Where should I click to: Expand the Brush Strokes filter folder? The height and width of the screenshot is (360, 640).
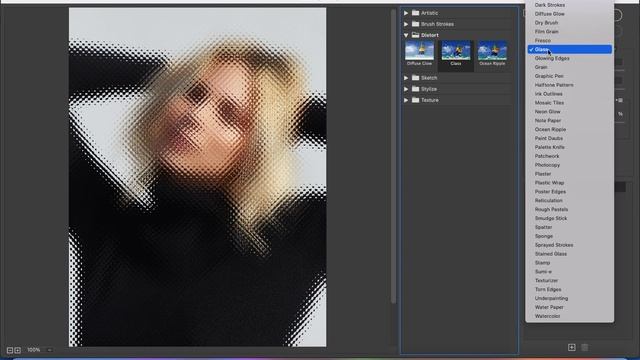click(x=406, y=24)
